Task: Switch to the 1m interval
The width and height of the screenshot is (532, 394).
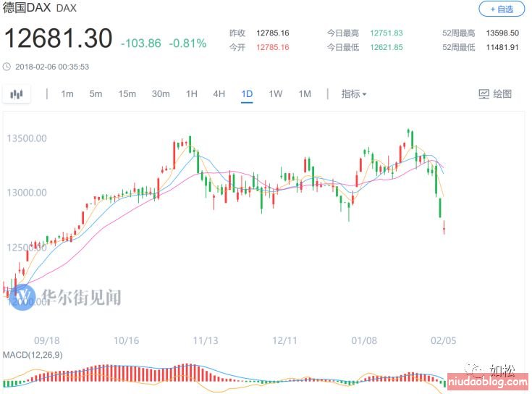Action: tap(67, 93)
